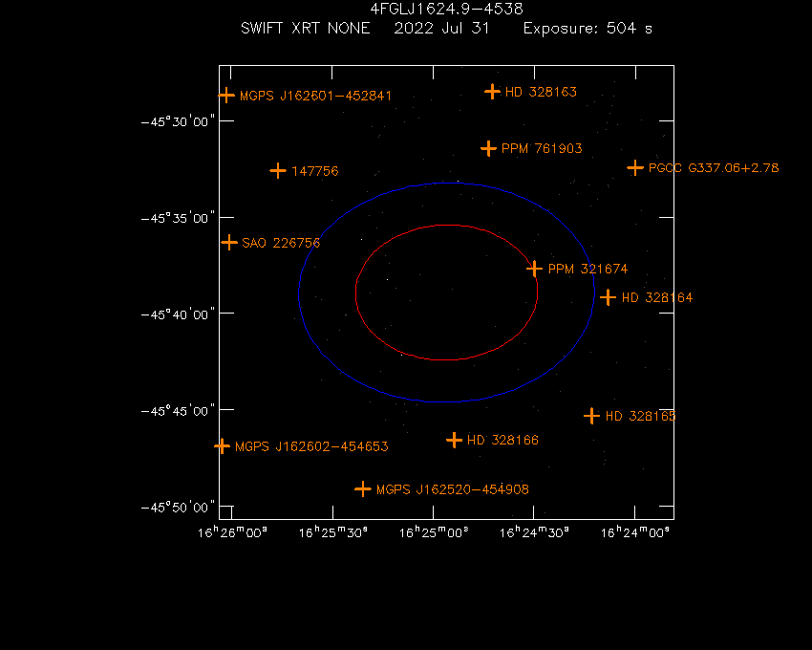Select the HD 328164 cross marker
The width and height of the screenshot is (812, 650).
coord(608,297)
